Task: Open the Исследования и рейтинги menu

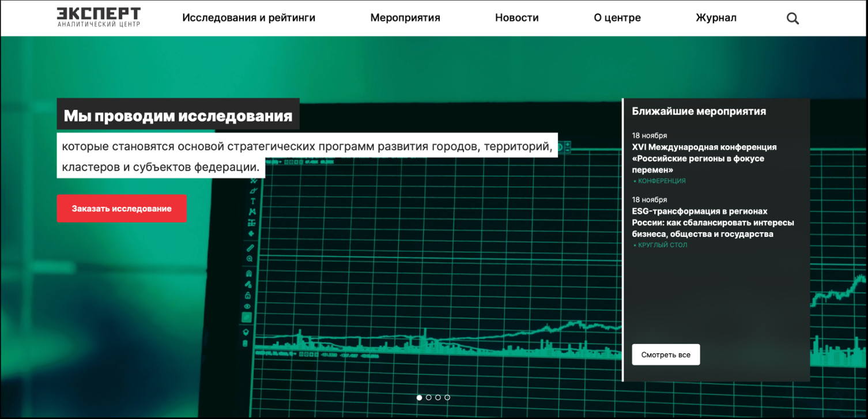Action: pyautogui.click(x=249, y=18)
